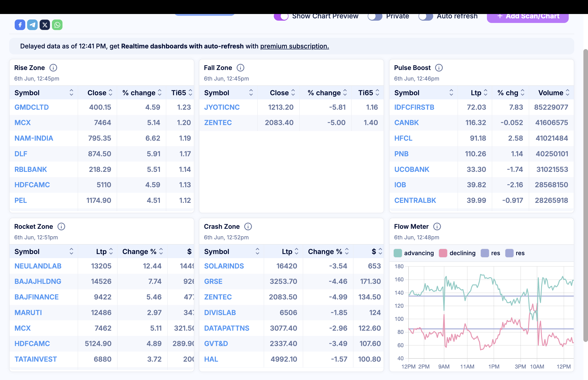This screenshot has height=380, width=588.
Task: Sort Fall Zone by Ti65 column
Action: (377, 92)
